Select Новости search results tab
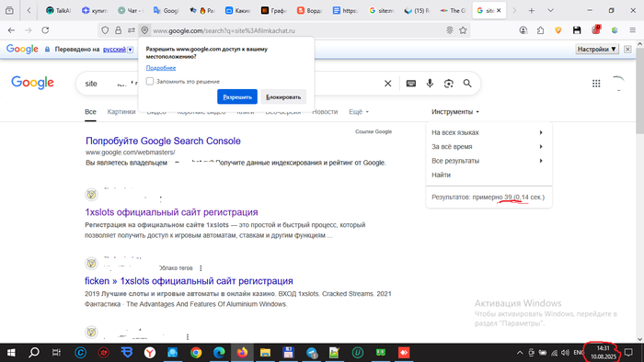The width and height of the screenshot is (644, 362). (x=325, y=112)
